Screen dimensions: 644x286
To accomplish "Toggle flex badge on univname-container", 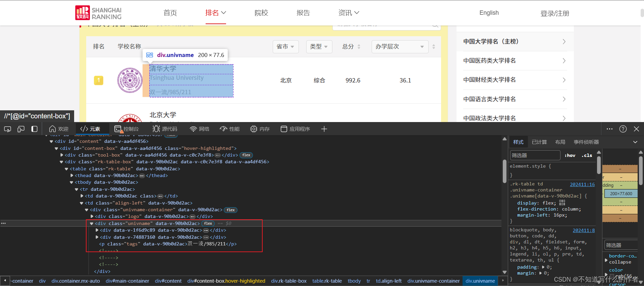I will click(x=230, y=210).
